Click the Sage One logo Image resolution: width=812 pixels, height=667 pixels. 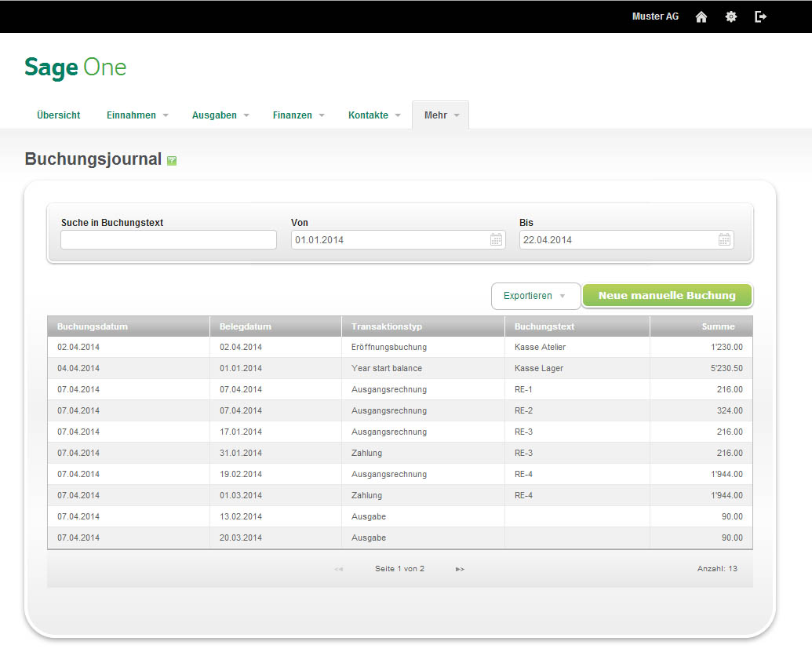click(x=75, y=67)
